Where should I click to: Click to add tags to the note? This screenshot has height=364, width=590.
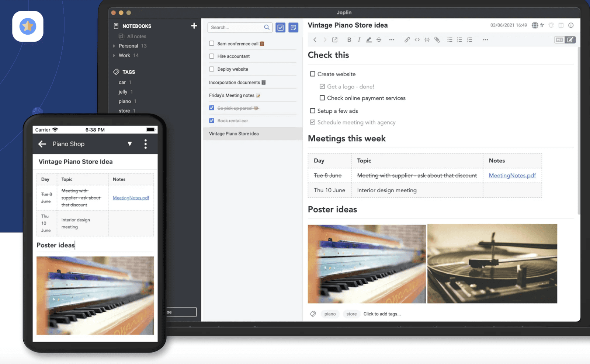point(382,314)
